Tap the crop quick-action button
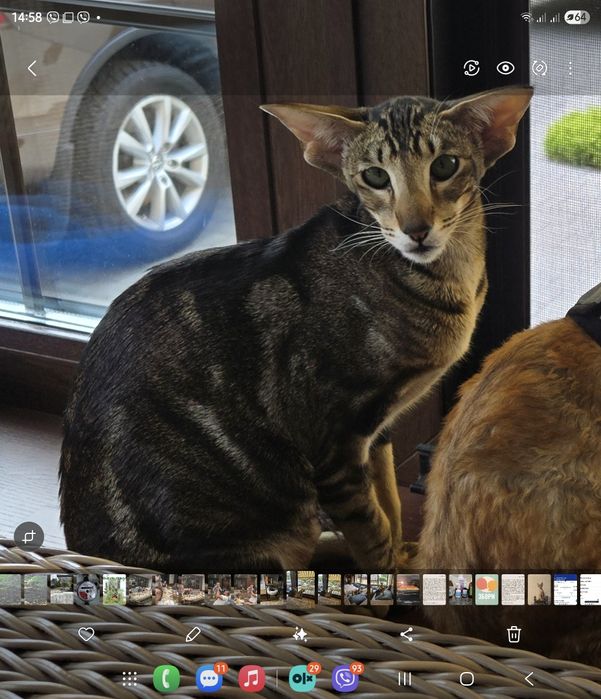The image size is (601, 699). pos(29,536)
